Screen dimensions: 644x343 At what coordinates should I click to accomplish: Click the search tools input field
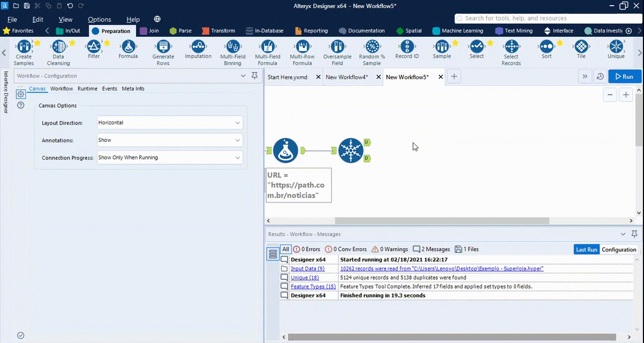[x=548, y=18]
